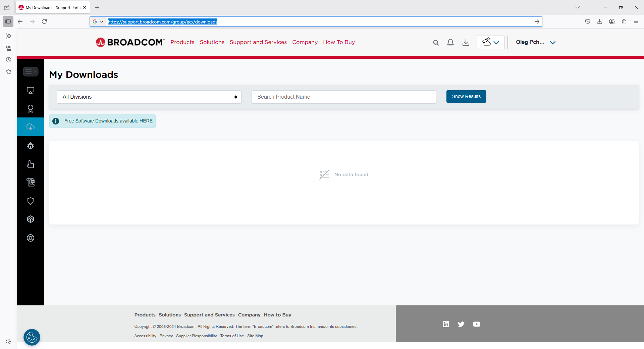Expand the Oleg Pch... user menu

point(536,42)
